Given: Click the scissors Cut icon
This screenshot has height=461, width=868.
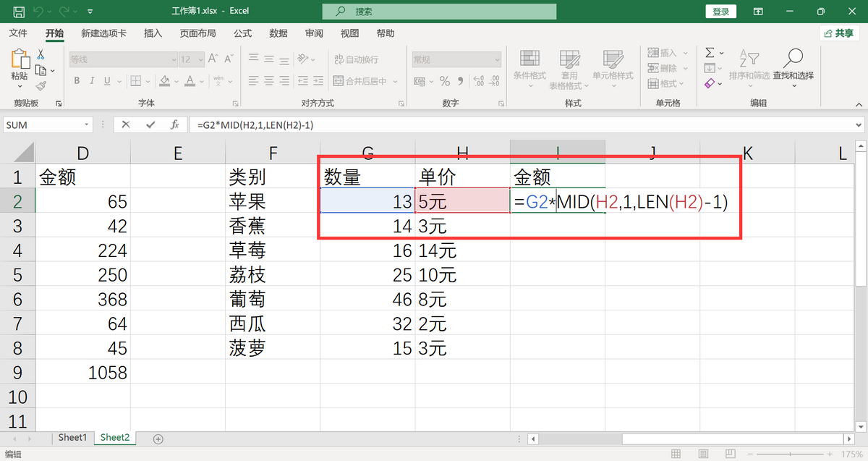Looking at the screenshot, I should click(x=41, y=54).
